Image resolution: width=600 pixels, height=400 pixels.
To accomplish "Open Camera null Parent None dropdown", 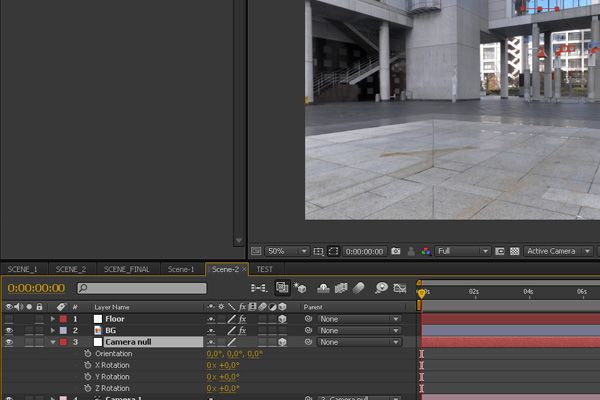I will click(359, 342).
